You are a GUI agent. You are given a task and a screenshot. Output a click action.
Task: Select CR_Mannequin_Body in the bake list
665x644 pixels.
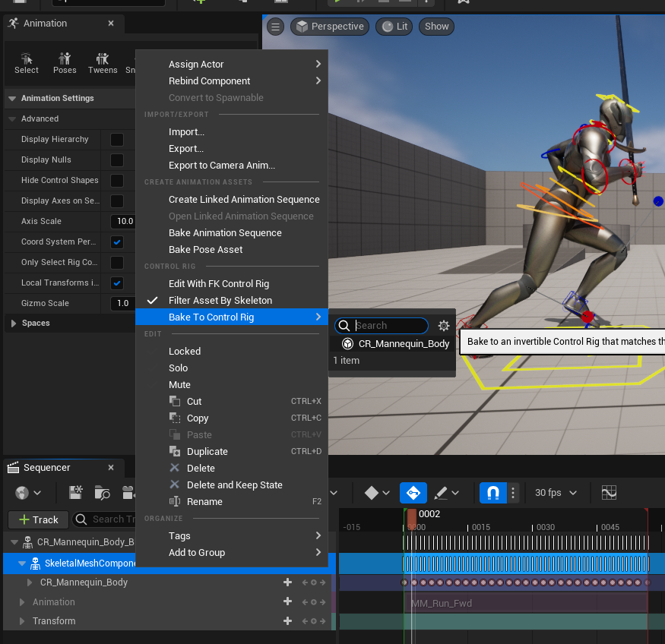[404, 344]
